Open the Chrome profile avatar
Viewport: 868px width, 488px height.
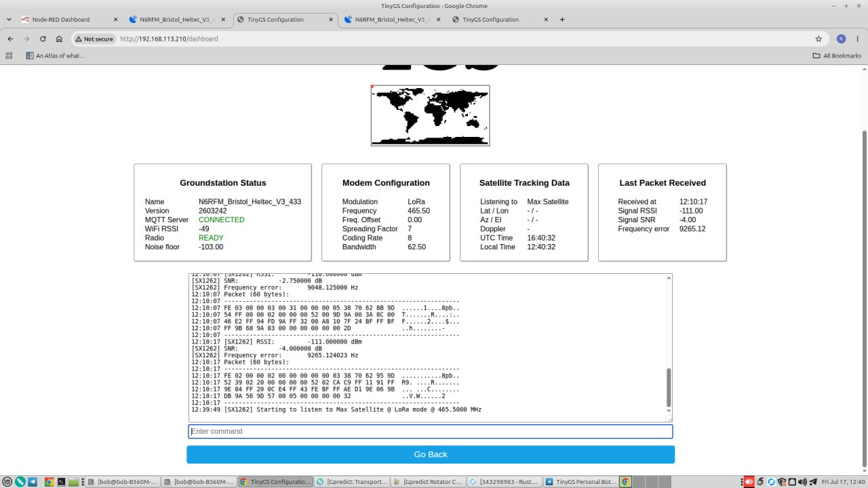coord(841,39)
